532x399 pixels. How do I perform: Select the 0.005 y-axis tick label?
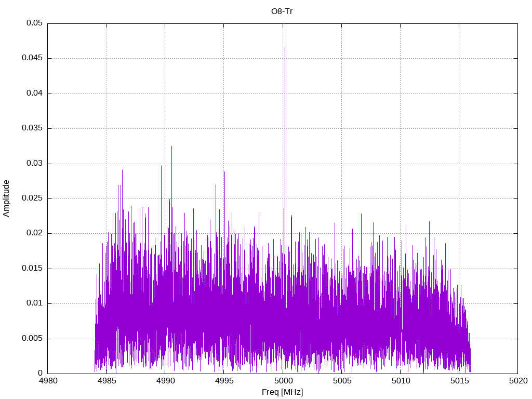[x=32, y=339]
